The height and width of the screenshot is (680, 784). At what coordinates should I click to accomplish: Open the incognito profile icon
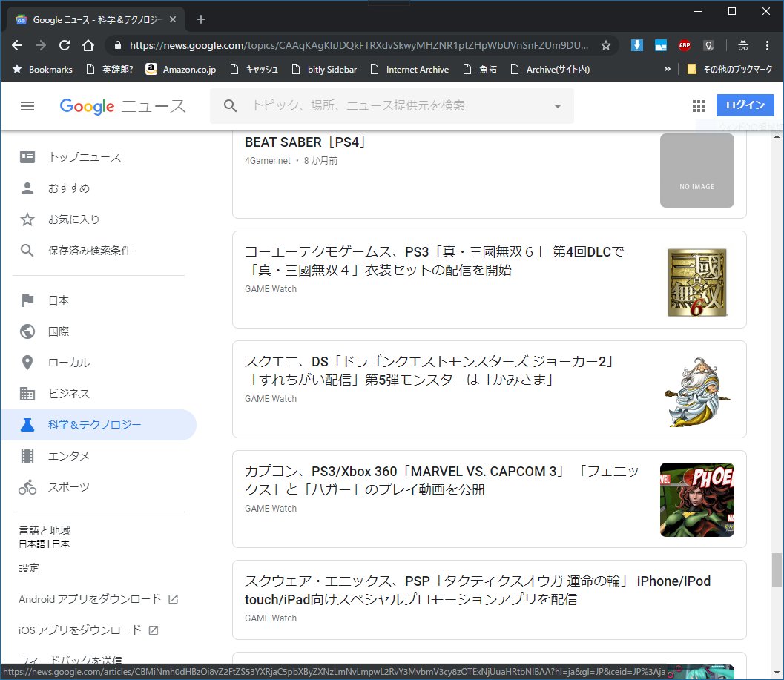743,45
